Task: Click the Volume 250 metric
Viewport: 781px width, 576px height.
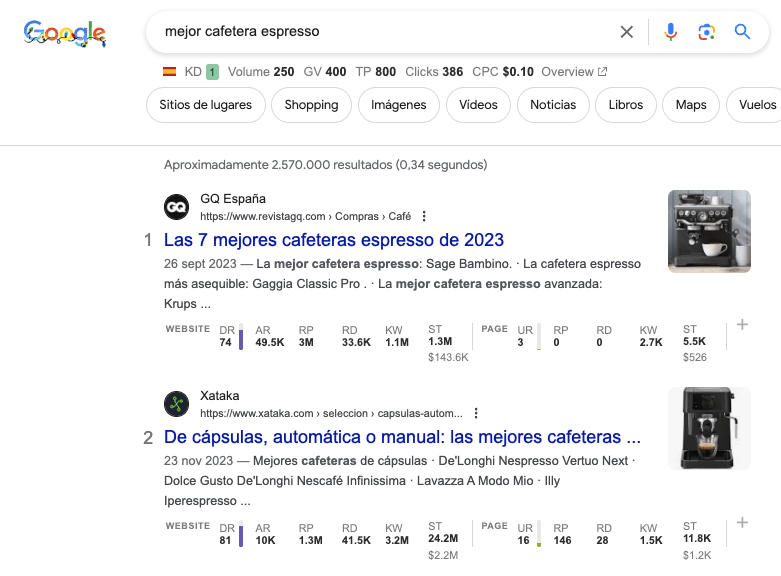Action: point(261,72)
